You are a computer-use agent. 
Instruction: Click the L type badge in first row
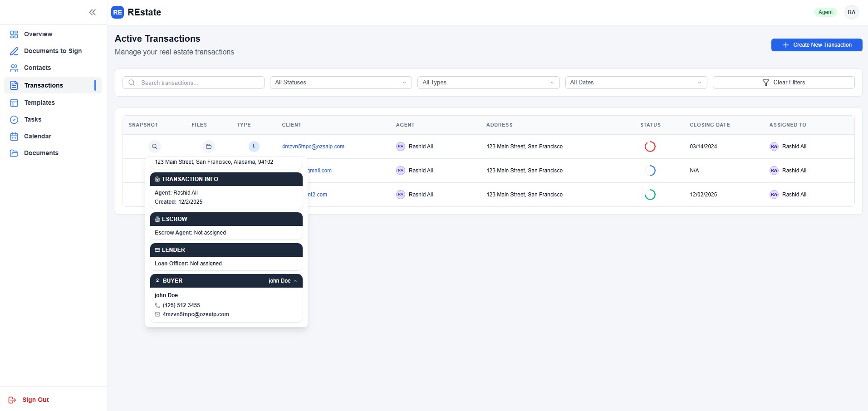coord(254,147)
